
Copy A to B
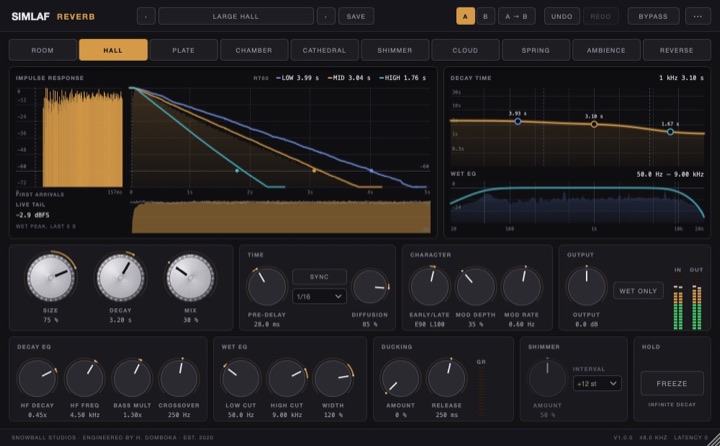[x=517, y=16]
